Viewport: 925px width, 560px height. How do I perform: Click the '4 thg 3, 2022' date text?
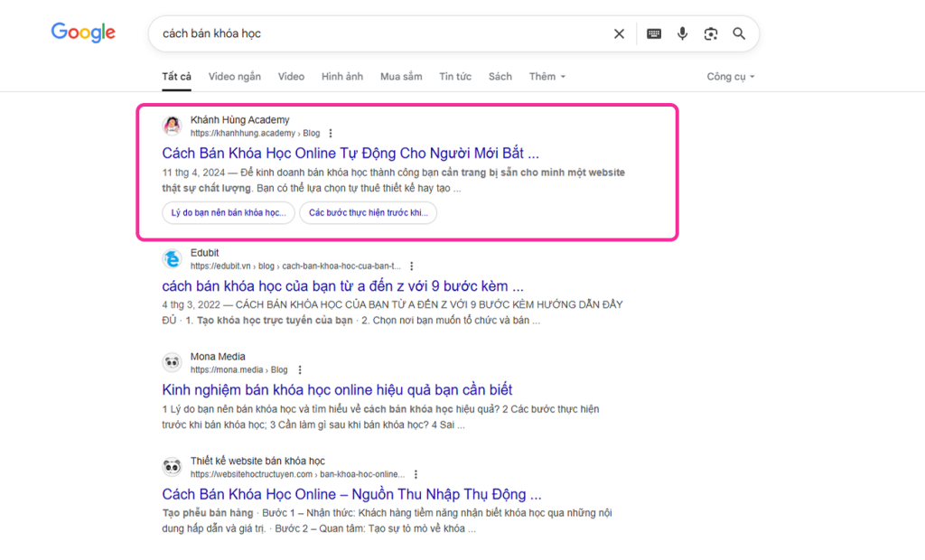click(192, 305)
